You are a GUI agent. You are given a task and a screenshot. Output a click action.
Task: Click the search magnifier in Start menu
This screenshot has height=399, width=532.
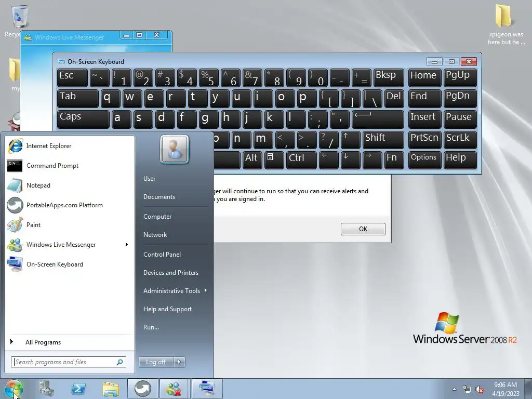coord(120,362)
